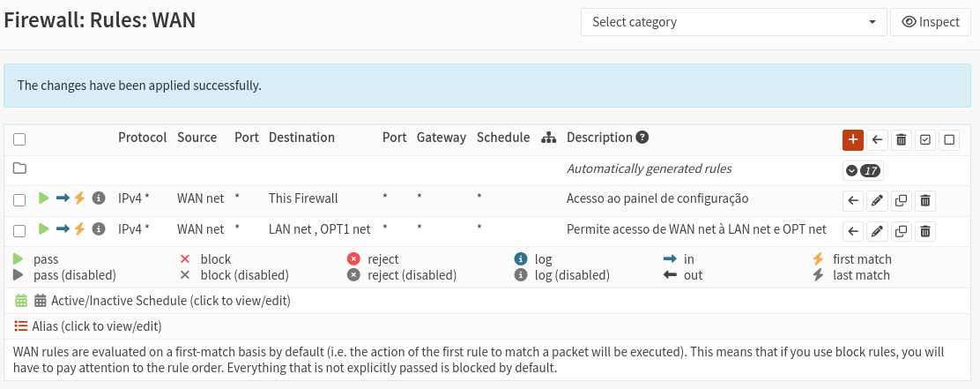Delete the 'Permite acesso de WAN net' rule
The height and width of the screenshot is (389, 980).
(925, 231)
